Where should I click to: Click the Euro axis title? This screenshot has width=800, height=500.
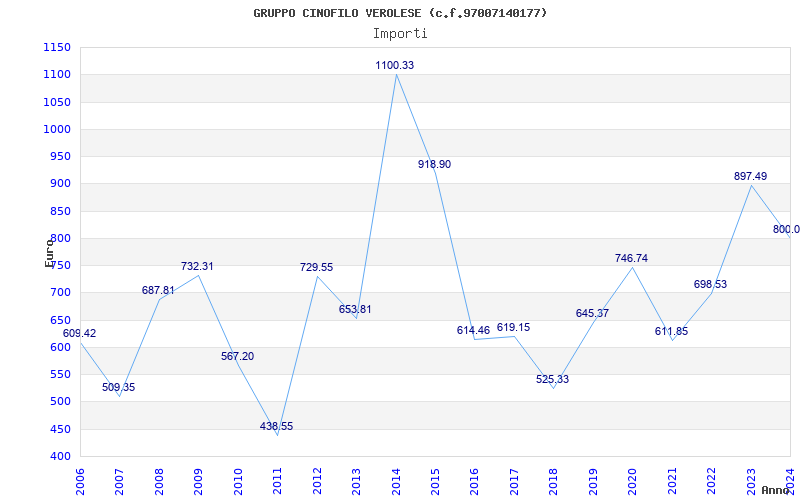click(49, 253)
